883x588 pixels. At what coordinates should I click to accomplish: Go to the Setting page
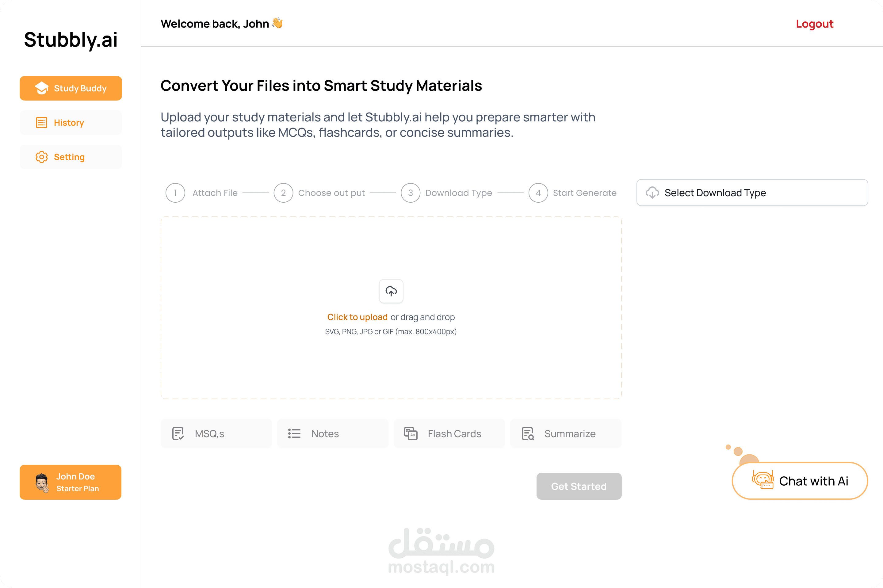point(71,157)
